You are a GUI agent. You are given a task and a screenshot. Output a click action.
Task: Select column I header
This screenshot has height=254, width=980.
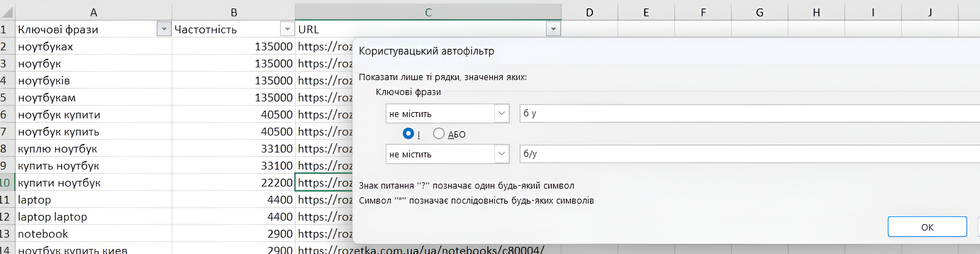click(x=873, y=12)
